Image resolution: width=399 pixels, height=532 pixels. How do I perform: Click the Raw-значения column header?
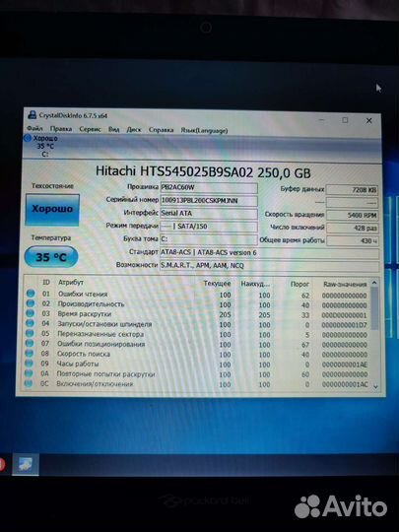click(x=345, y=285)
